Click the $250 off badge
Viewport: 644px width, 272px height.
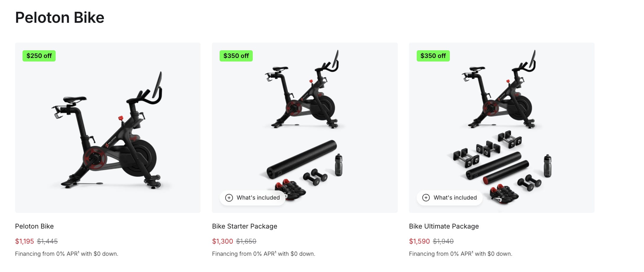click(x=39, y=55)
